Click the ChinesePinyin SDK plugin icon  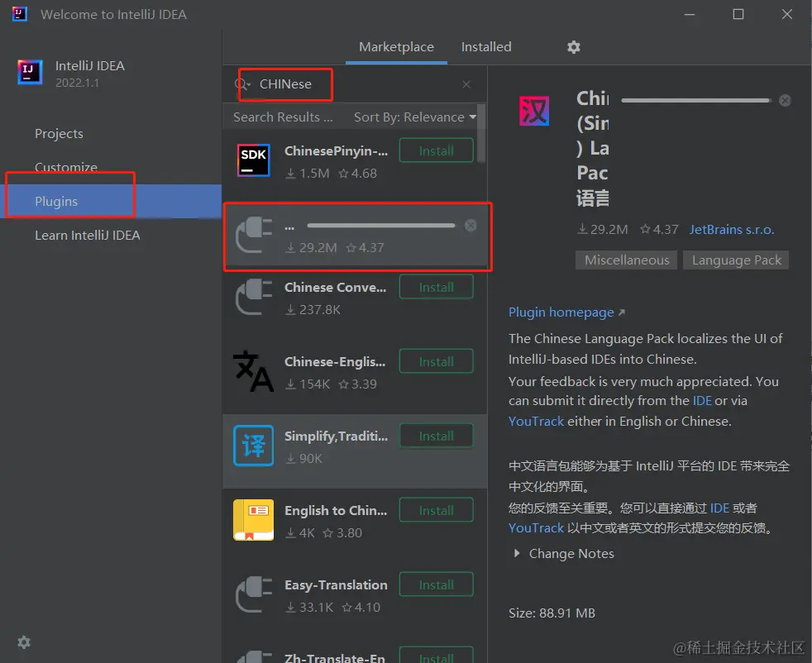tap(253, 160)
